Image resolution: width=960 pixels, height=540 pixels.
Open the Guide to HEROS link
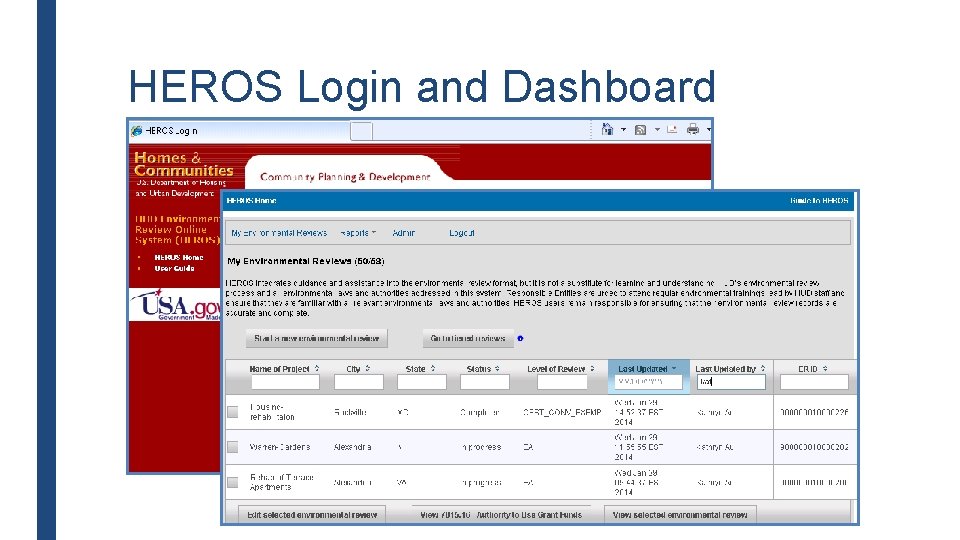pos(819,200)
